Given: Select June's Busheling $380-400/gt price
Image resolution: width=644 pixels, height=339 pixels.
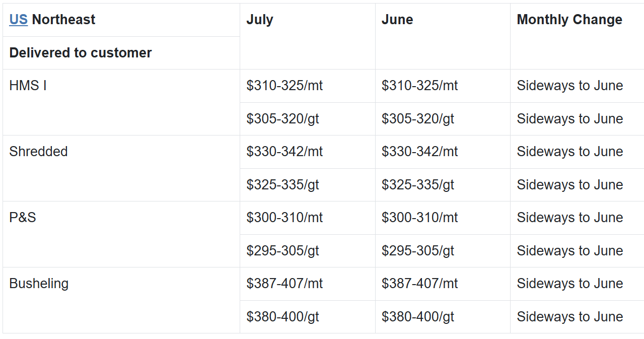Looking at the screenshot, I should (418, 317).
